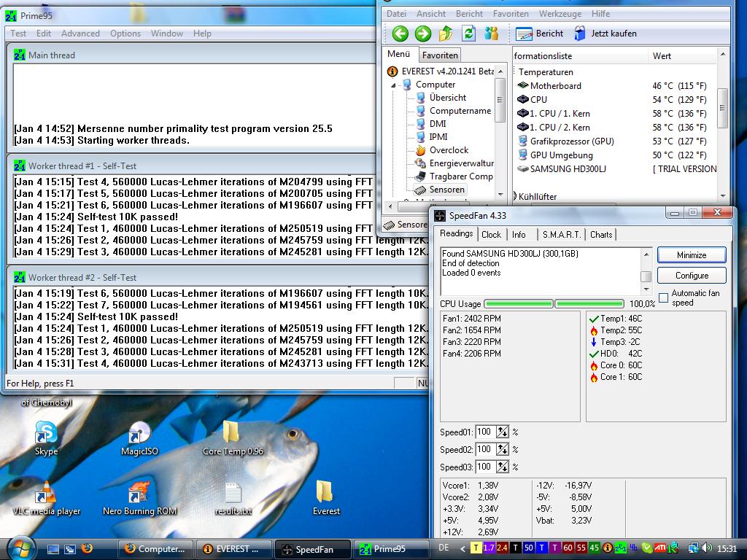Switch to the Info tab in SpeedFan

(x=519, y=234)
